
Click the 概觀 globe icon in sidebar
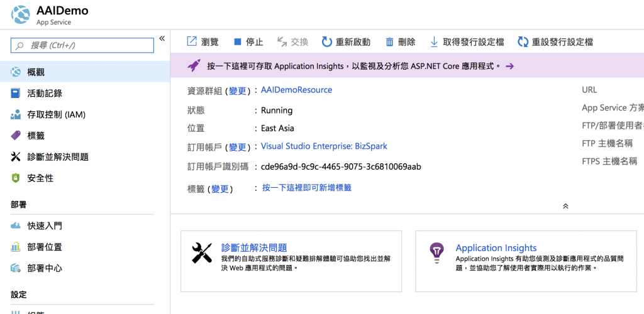point(16,72)
